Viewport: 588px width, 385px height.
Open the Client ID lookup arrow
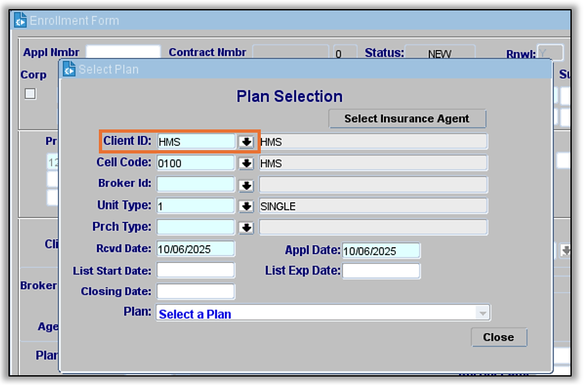246,142
